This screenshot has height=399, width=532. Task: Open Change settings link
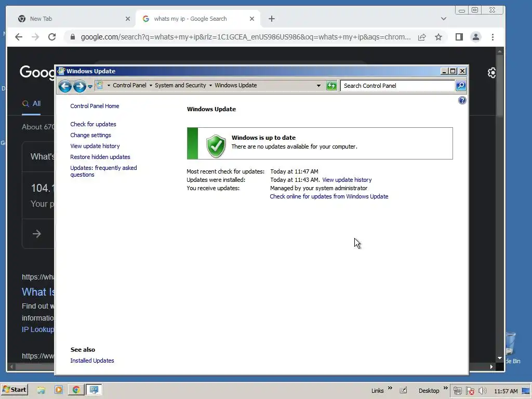pos(90,135)
